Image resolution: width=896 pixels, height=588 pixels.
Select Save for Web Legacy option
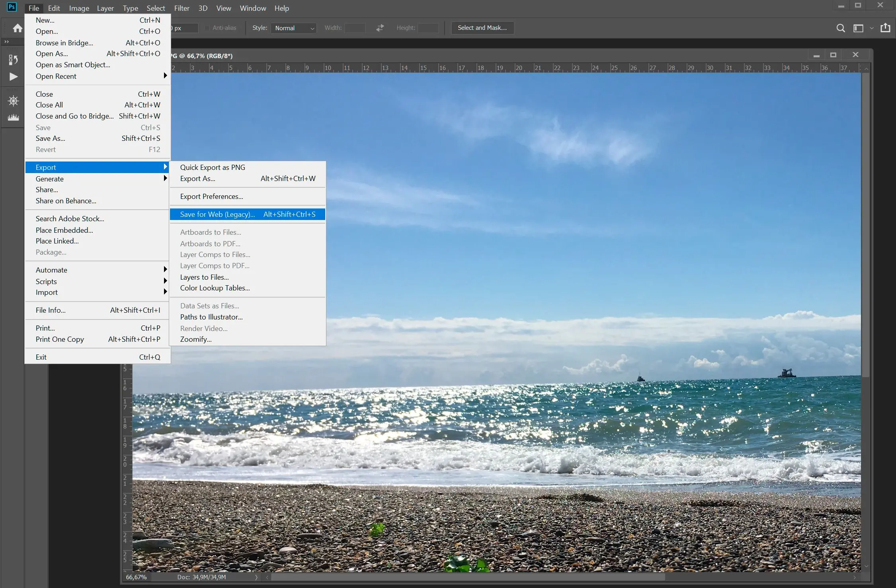pyautogui.click(x=217, y=214)
